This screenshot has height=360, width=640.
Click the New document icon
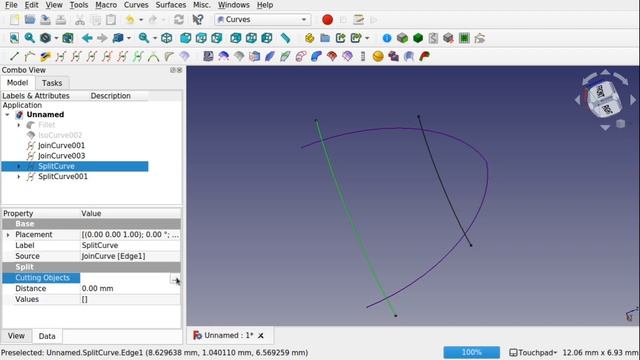pyautogui.click(x=15, y=20)
